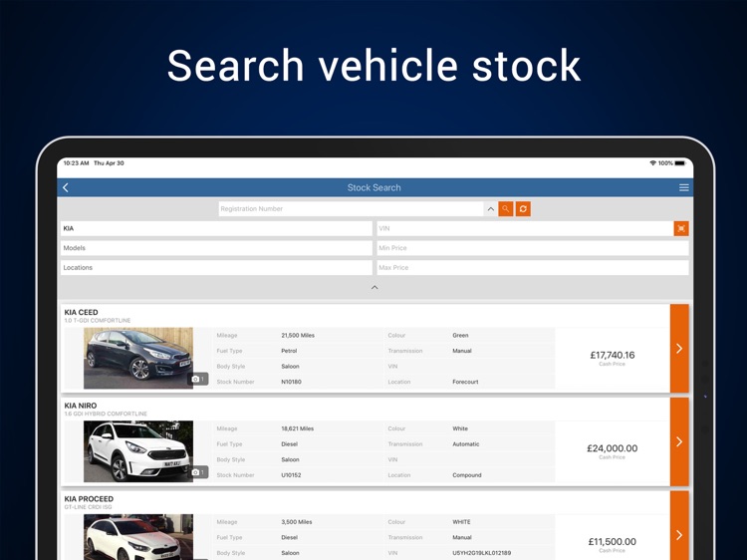The image size is (747, 560).
Task: Click the Compound location value
Action: tap(467, 475)
